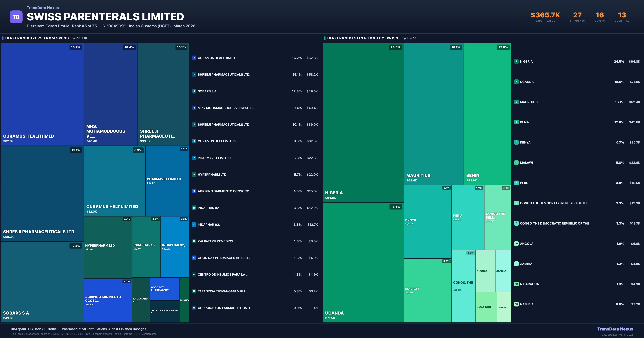Open the TransData Nexus header link
The width and height of the screenshot is (644, 338).
pos(43,8)
